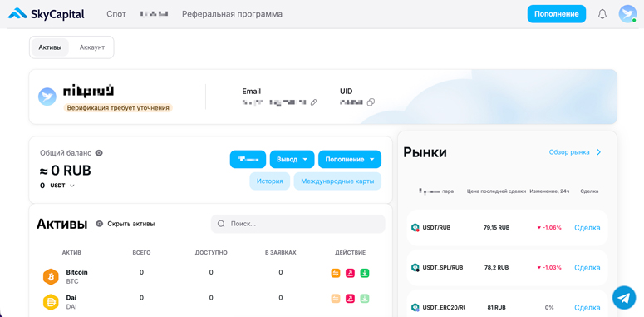644x317 pixels.
Task: Click the Цена последней сделки column header
Action: [497, 191]
